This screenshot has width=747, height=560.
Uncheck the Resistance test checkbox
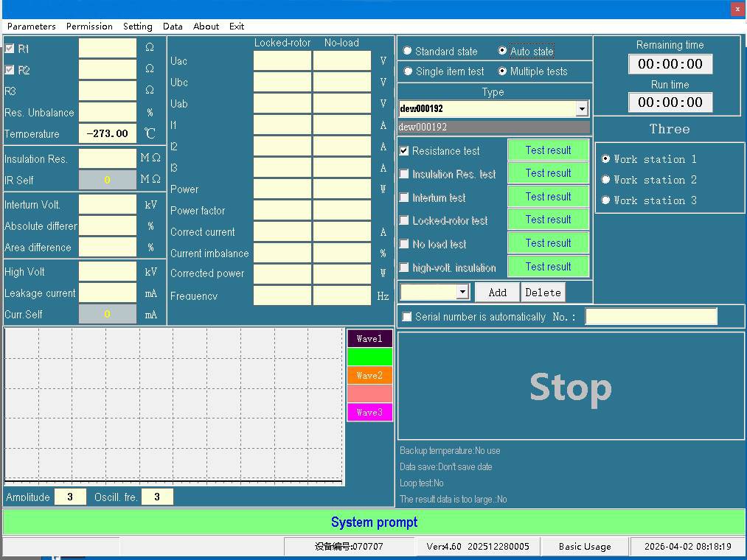click(404, 150)
